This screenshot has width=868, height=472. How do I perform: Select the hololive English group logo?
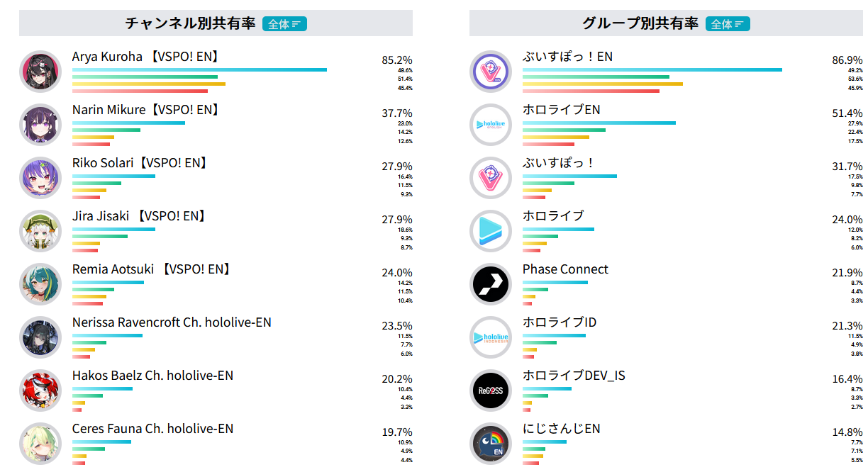(x=491, y=125)
